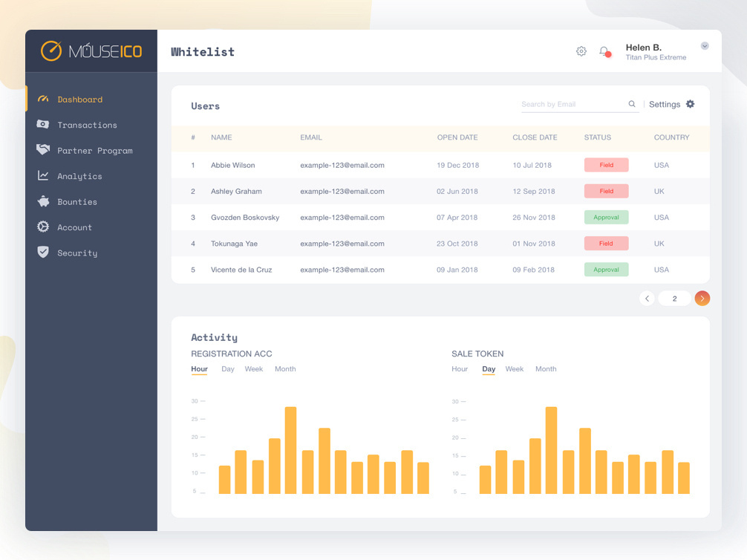747x560 pixels.
Task: Click the Bounties piggy bank icon
Action: point(43,201)
